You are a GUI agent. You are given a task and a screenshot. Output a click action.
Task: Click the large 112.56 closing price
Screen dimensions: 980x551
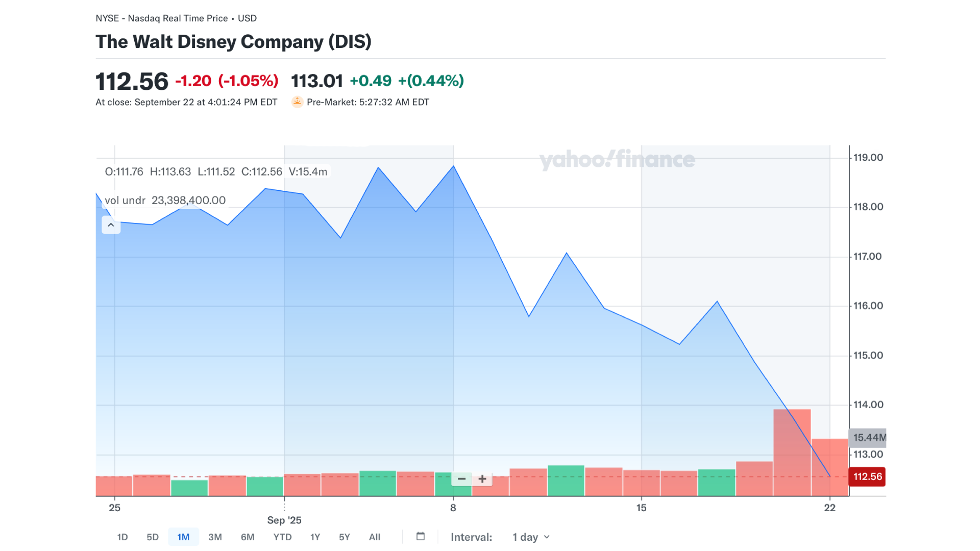(x=132, y=82)
